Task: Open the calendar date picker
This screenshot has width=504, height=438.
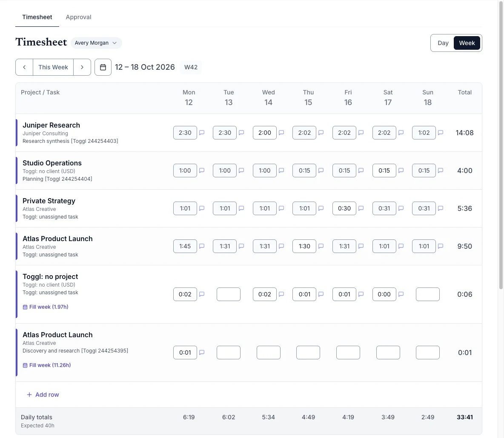Action: (103, 67)
